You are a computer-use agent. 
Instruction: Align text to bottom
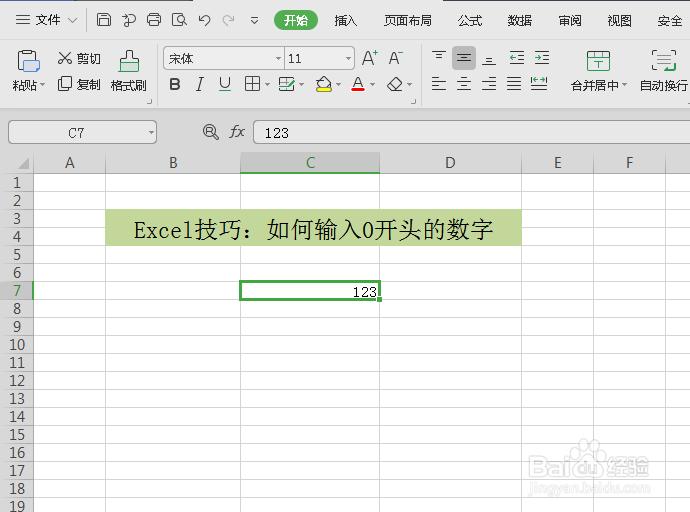coord(489,59)
